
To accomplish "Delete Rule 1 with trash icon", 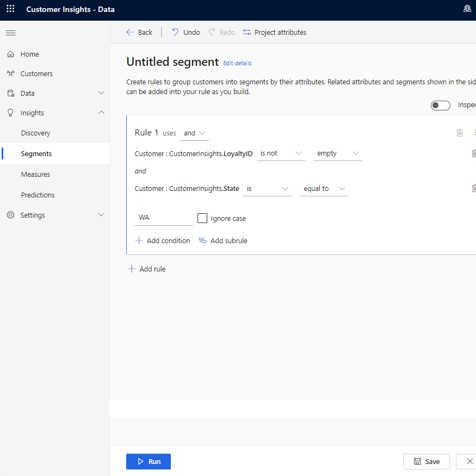I will coord(460,133).
